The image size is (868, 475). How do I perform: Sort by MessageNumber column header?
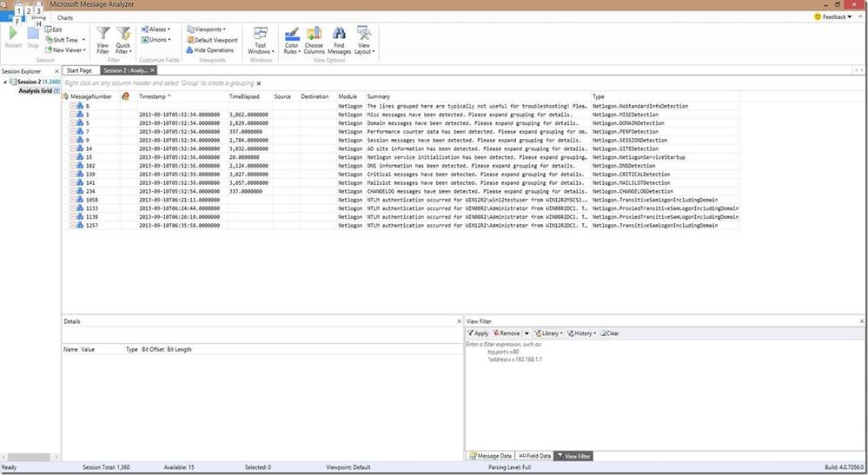tap(90, 96)
